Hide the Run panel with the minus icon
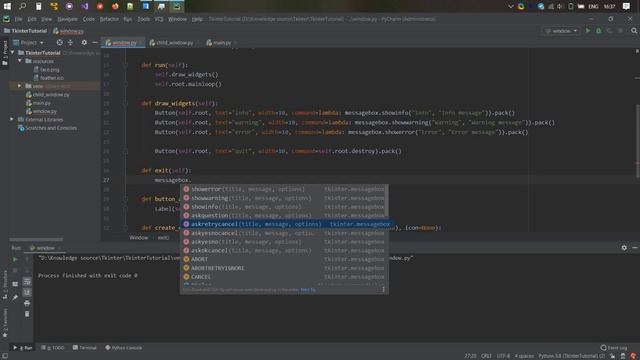 tap(635, 247)
